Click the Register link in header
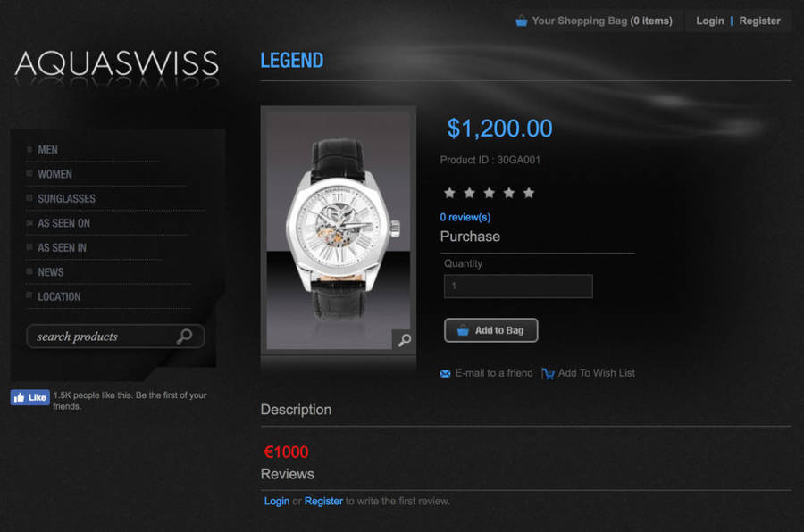The image size is (804, 532). [x=759, y=21]
